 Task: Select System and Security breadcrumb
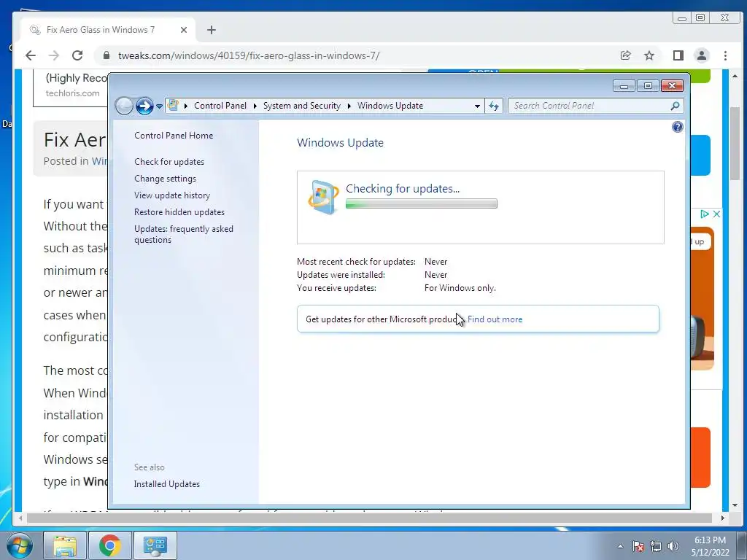pyautogui.click(x=301, y=106)
